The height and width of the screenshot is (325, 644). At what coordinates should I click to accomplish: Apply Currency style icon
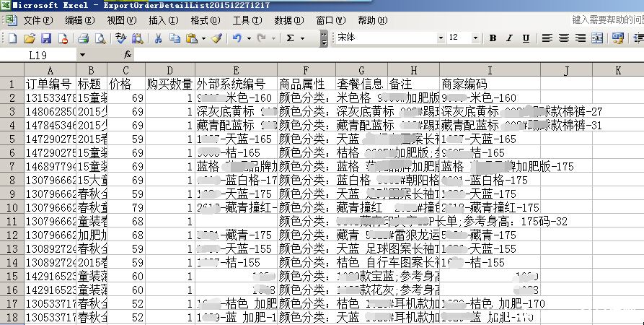618,38
